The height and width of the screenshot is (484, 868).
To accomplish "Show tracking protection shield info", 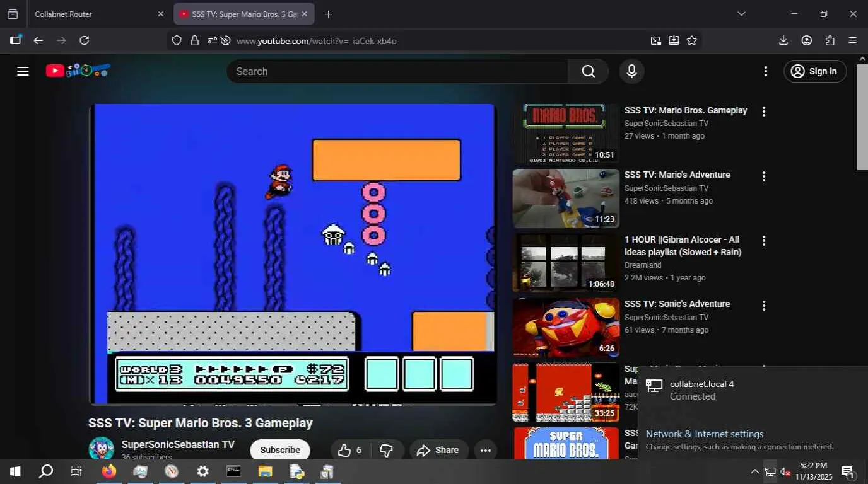I will (x=177, y=41).
